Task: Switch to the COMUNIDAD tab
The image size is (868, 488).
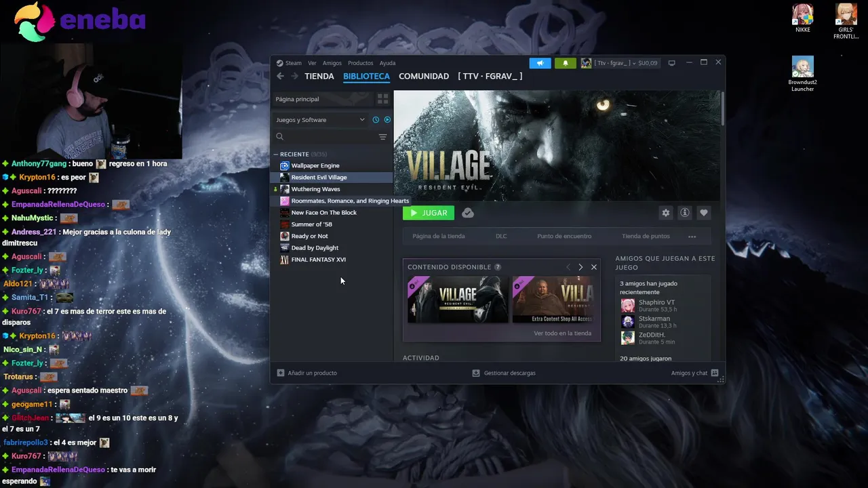Action: [x=424, y=77]
